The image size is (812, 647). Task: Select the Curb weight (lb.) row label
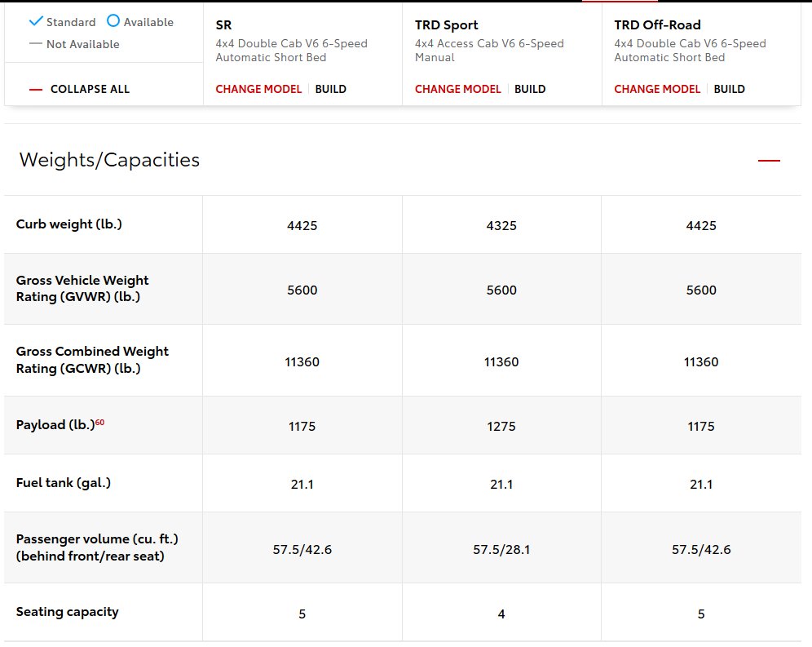(68, 224)
